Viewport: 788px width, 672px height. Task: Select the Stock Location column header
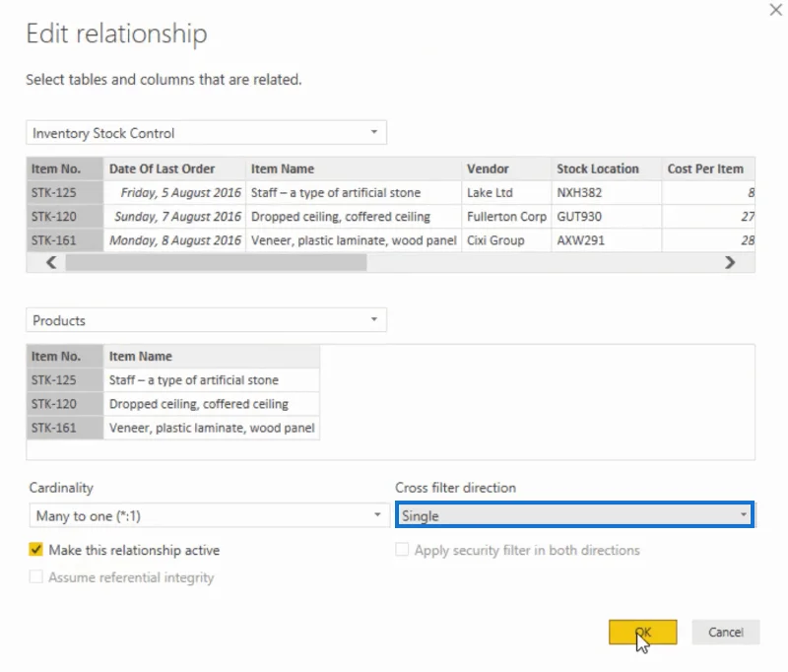[606, 168]
